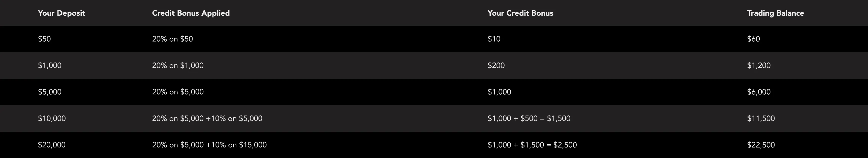Viewport: 868px width, 158px height.
Task: Click the "20% on $1,000" cell
Action: pyautogui.click(x=178, y=65)
